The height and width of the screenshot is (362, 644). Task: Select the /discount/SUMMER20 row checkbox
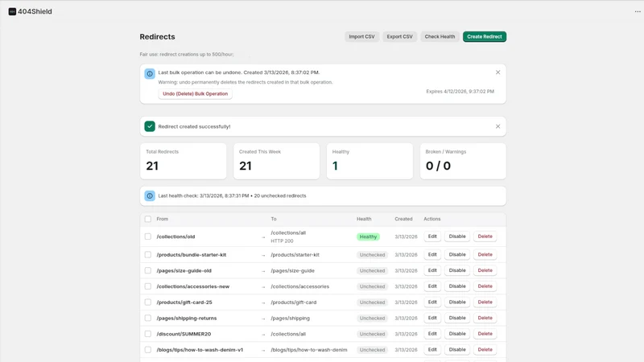coord(148,334)
